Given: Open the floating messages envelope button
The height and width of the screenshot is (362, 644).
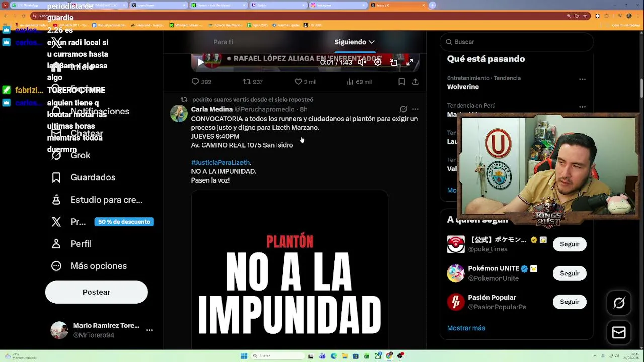Looking at the screenshot, I should click(619, 333).
